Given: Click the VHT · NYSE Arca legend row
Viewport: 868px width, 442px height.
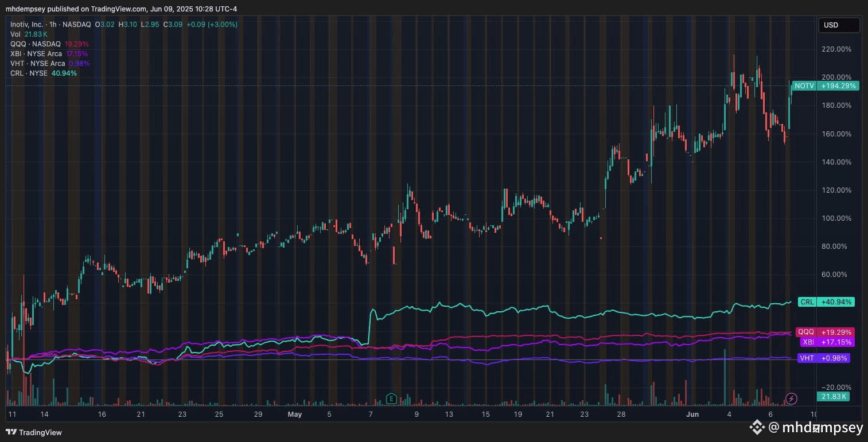Looking at the screenshot, I should (50, 64).
